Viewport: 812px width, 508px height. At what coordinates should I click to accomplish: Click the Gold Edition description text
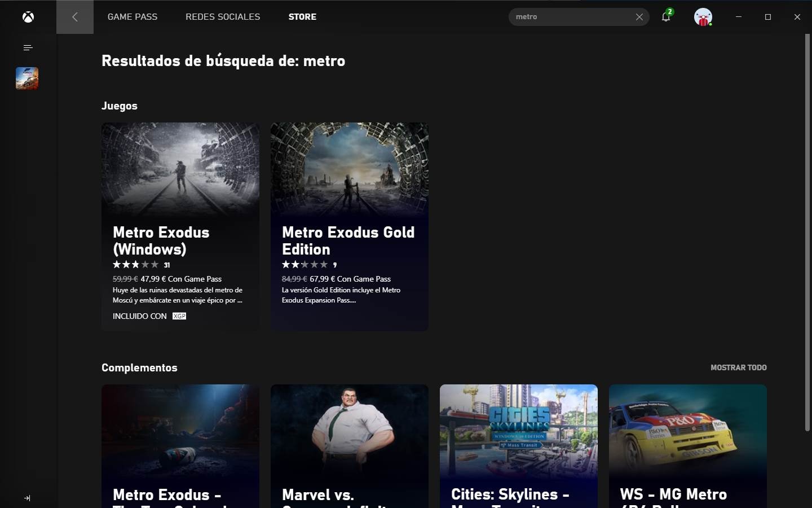(341, 295)
